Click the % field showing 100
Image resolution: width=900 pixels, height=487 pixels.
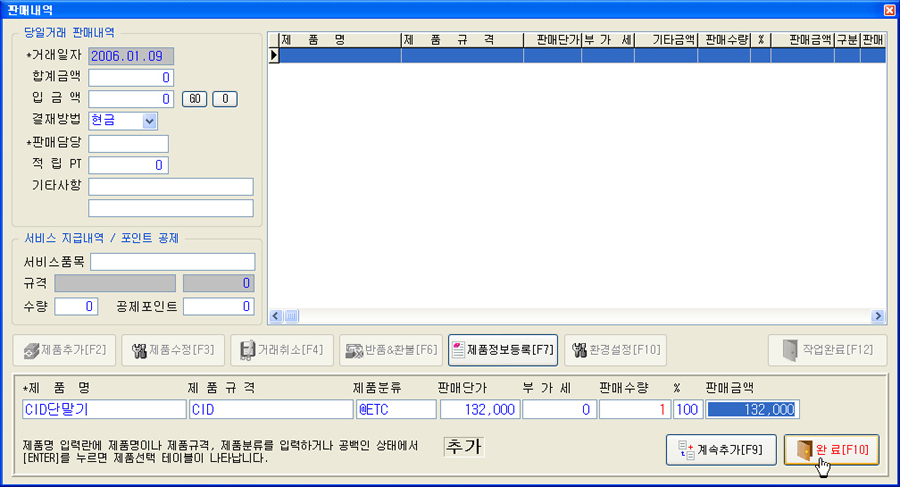tap(688, 409)
